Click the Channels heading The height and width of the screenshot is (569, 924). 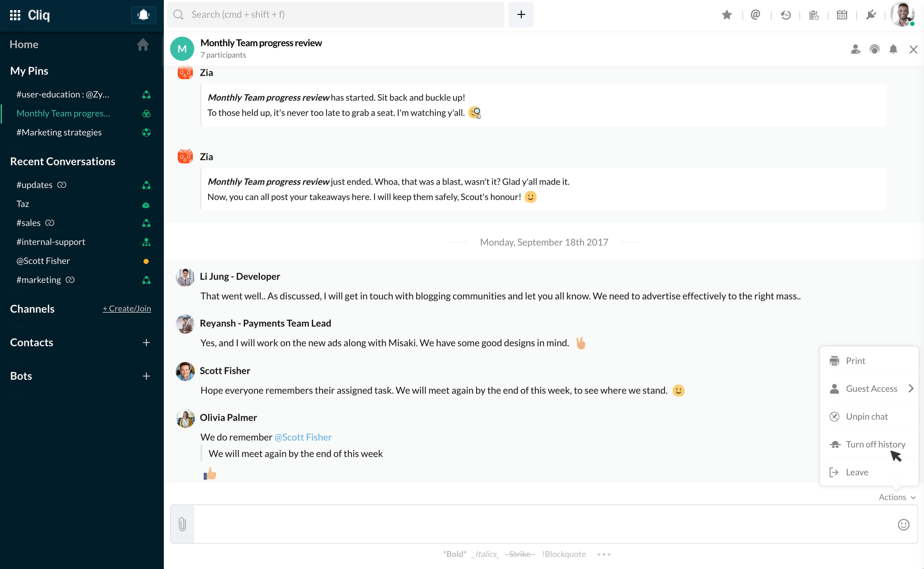pyautogui.click(x=32, y=309)
